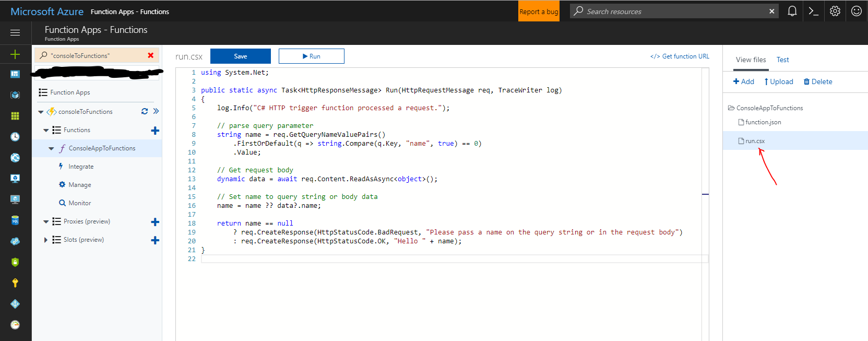Click the double-chevron icon next to consoleToFunctions

(156, 111)
